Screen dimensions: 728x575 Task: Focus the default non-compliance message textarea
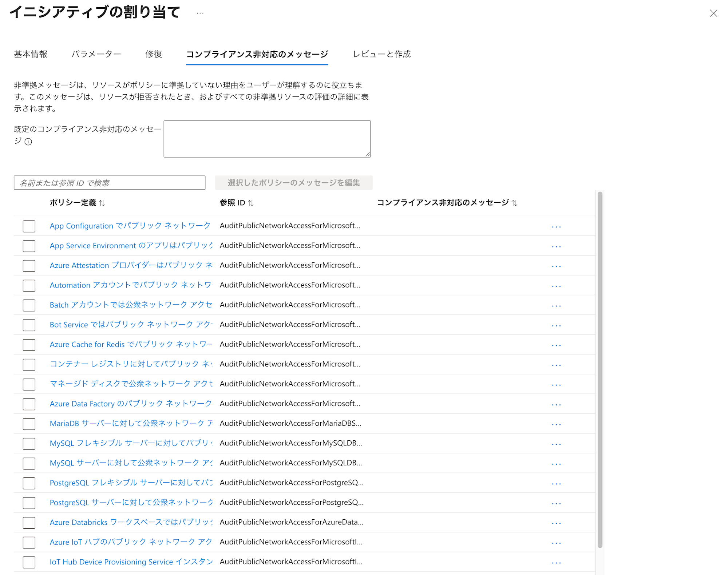(267, 139)
